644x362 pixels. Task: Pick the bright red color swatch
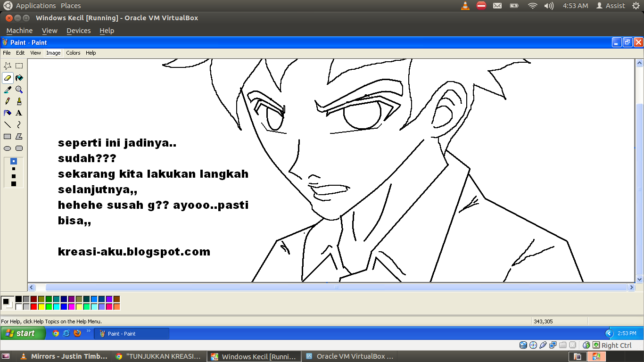tap(33, 306)
